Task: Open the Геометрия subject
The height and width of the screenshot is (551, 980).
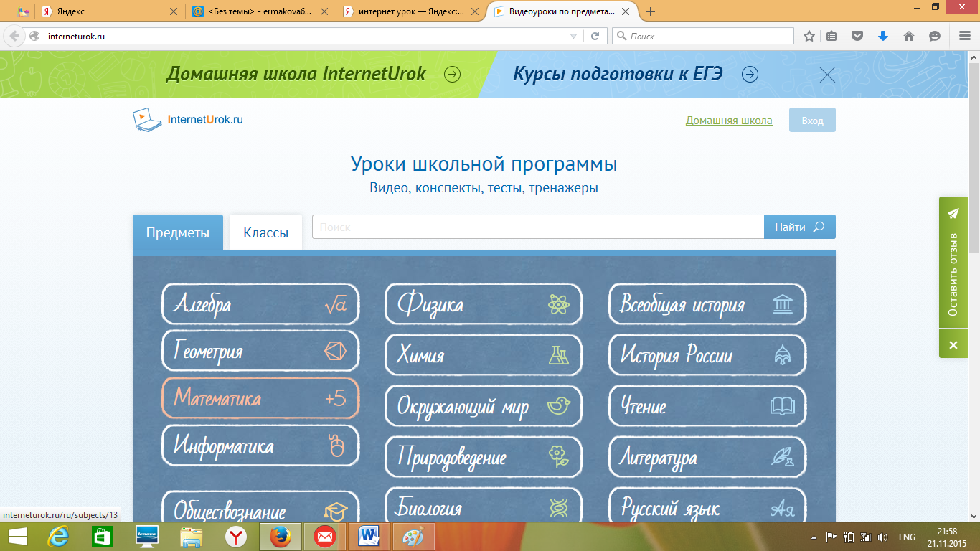Action: point(260,352)
